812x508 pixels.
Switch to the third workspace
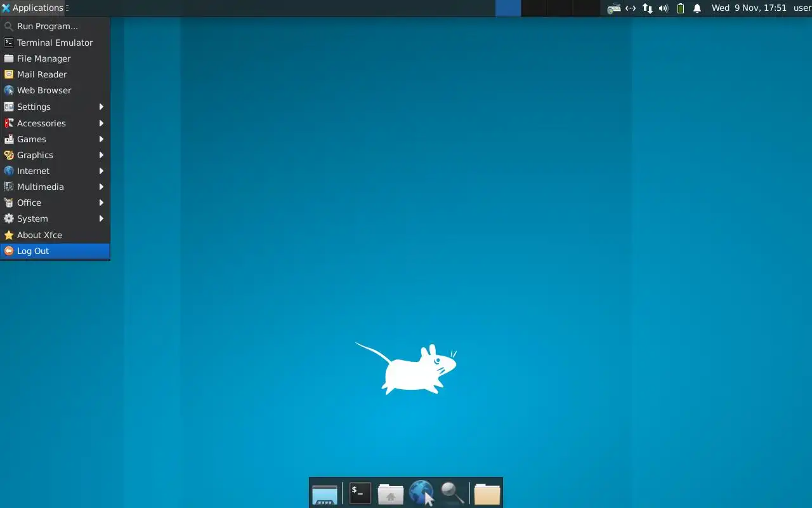click(x=560, y=8)
